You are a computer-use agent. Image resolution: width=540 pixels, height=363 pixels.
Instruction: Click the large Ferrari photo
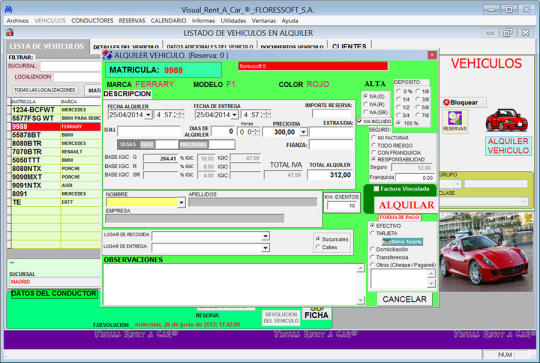pos(486,252)
